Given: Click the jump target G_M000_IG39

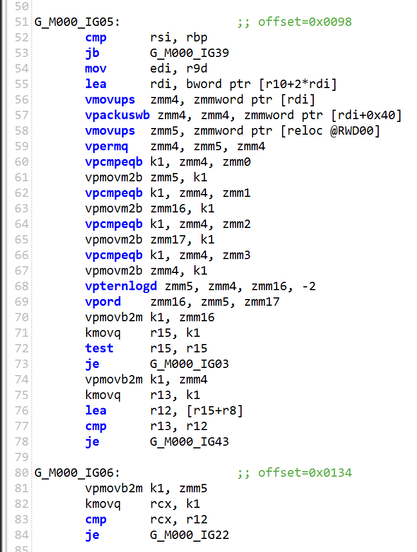Looking at the screenshot, I should click(x=189, y=53).
